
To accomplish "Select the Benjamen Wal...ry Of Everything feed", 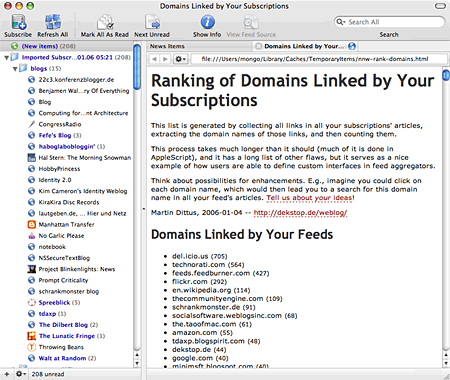I will (x=83, y=91).
